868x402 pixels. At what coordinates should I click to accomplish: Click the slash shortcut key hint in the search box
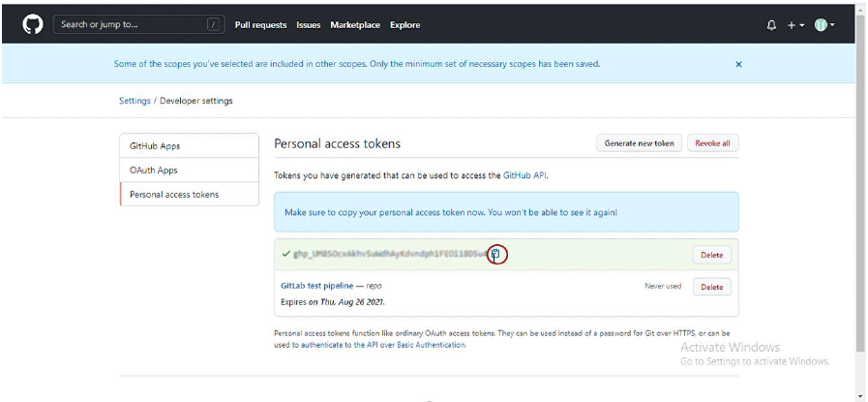214,25
